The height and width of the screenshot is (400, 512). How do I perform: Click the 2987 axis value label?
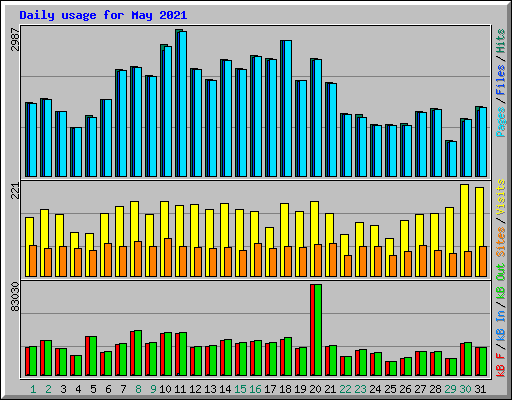pyautogui.click(x=15, y=39)
